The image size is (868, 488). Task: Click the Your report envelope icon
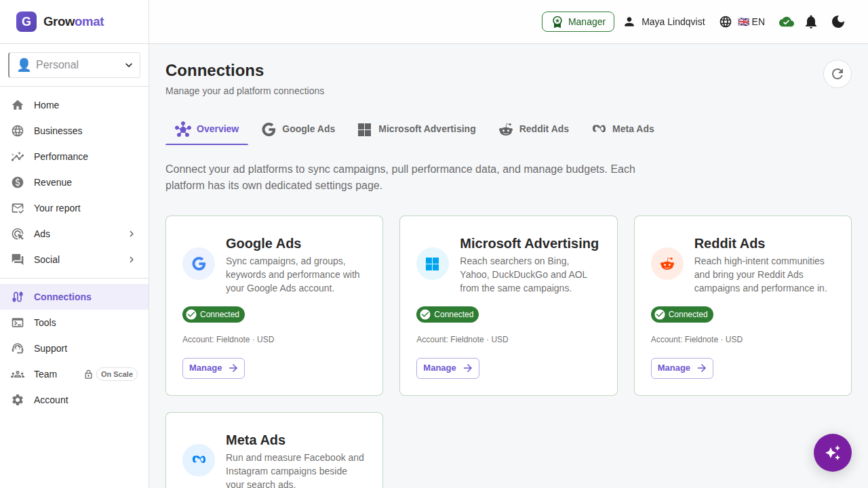click(18, 208)
